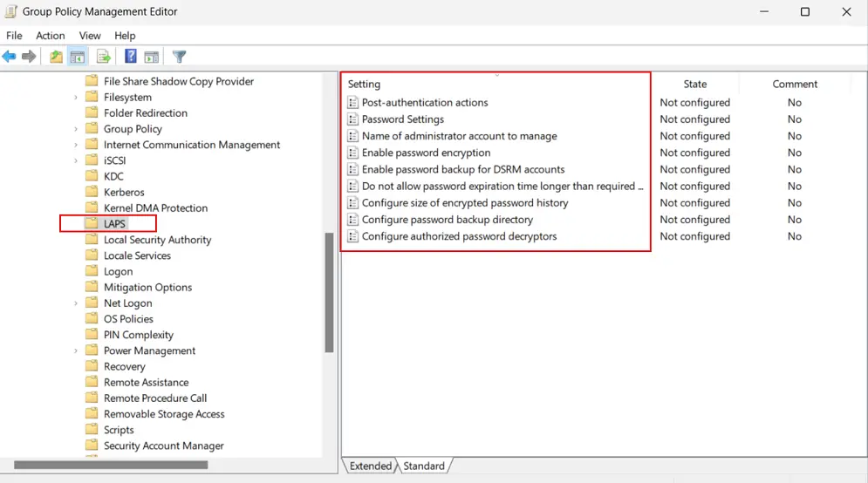Select the Password Settings policy
Viewport: 868px width, 483px height.
click(x=402, y=119)
